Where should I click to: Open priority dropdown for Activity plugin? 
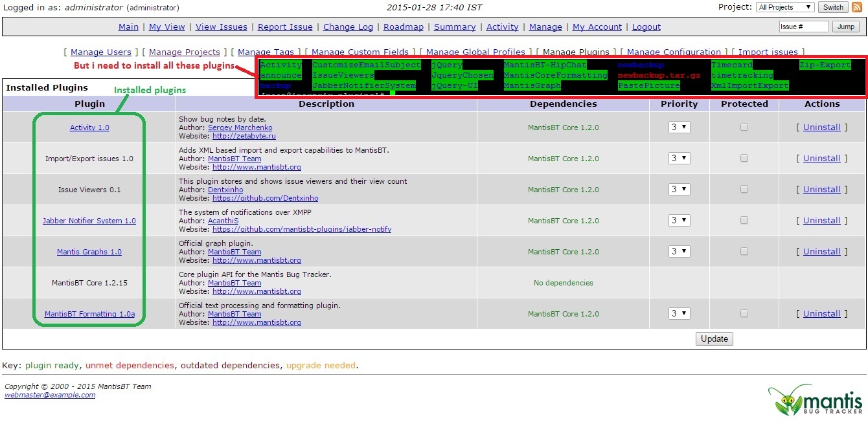click(679, 128)
